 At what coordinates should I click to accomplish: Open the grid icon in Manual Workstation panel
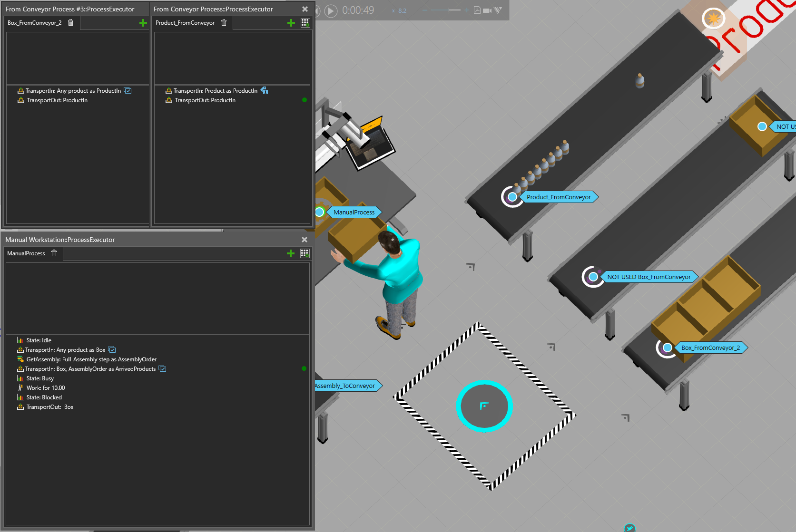tap(305, 253)
